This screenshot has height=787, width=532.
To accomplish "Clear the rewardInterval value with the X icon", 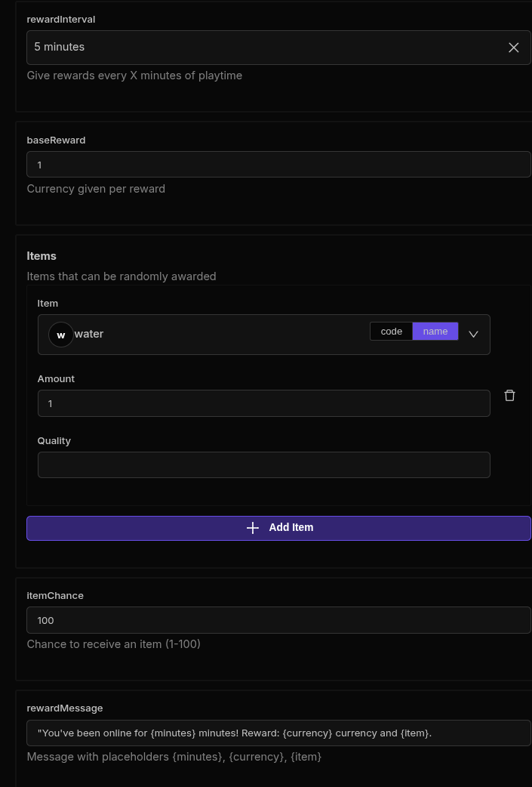I will tap(513, 48).
